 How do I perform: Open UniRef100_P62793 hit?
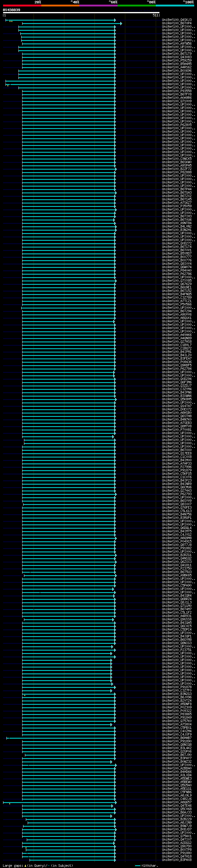[177, 494]
